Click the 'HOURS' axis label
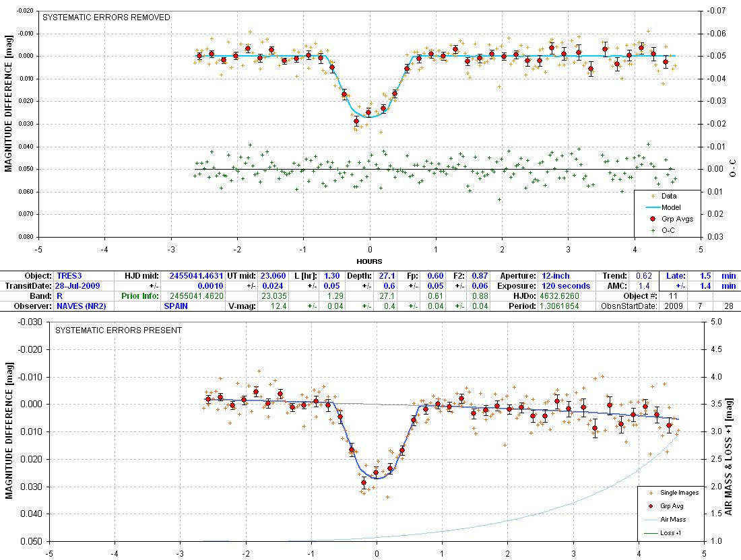Image resolution: width=741 pixels, height=560 pixels. (x=370, y=261)
